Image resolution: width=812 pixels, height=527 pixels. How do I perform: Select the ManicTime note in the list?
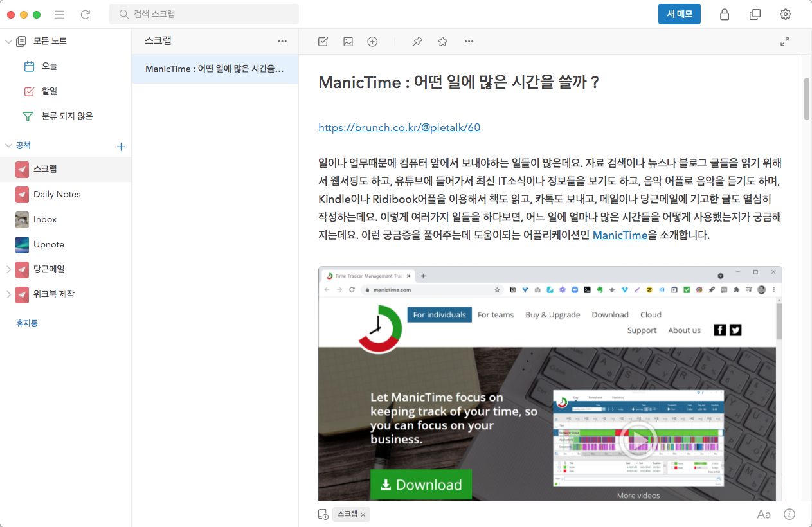pos(215,69)
